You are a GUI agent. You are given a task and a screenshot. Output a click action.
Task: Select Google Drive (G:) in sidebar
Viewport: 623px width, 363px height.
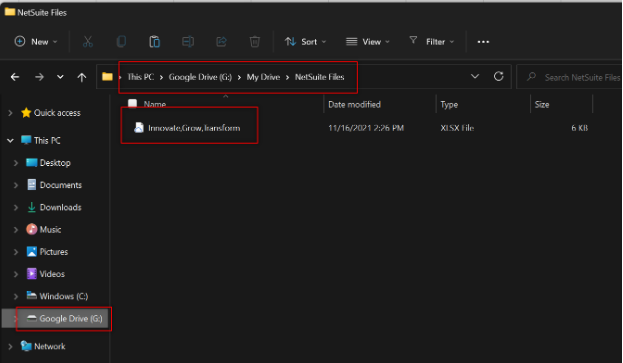click(x=71, y=319)
